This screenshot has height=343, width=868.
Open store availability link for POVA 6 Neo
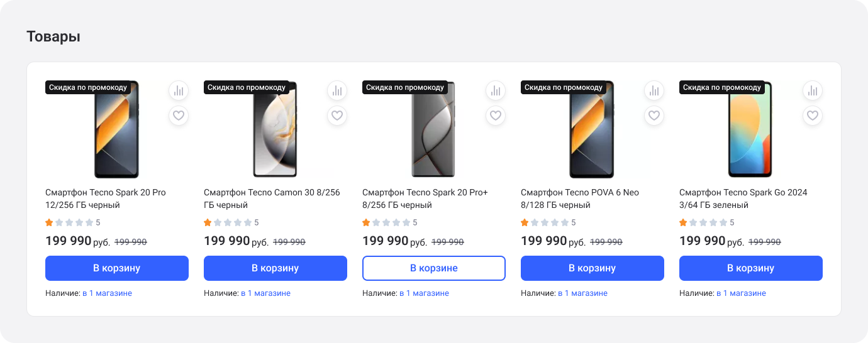[x=582, y=293]
